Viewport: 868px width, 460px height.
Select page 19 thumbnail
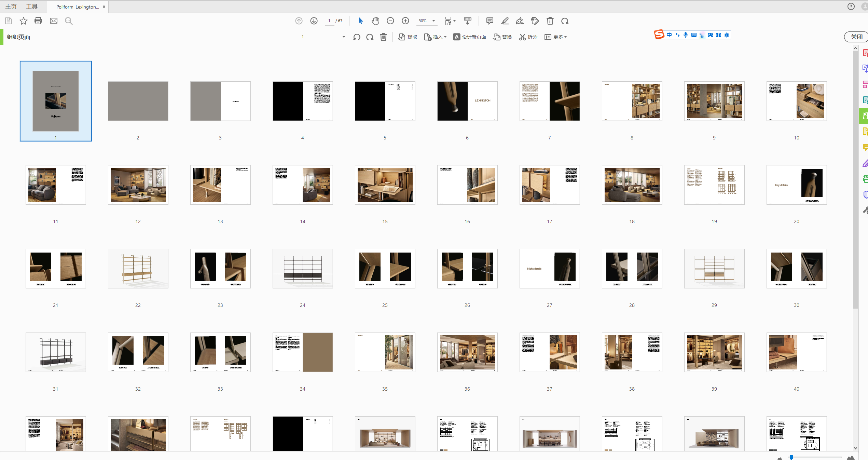714,185
